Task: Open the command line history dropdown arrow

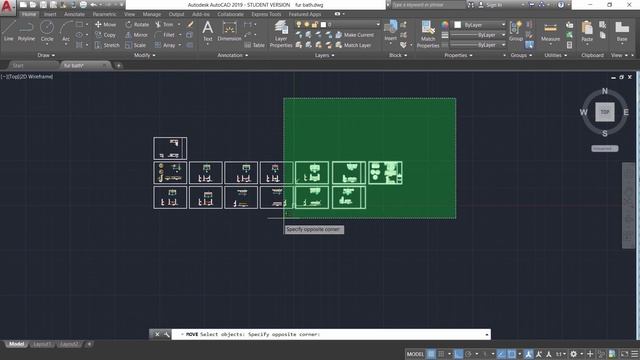Action: tap(487, 334)
